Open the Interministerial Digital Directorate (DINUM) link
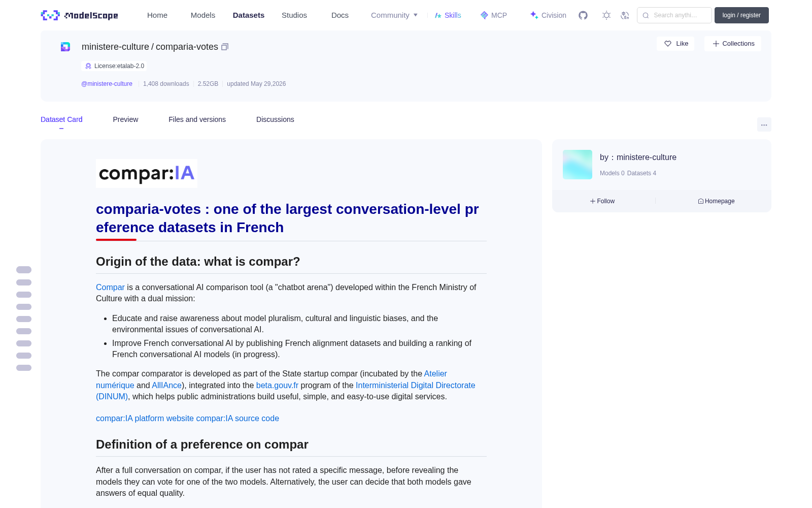Image resolution: width=812 pixels, height=508 pixels. click(x=415, y=385)
